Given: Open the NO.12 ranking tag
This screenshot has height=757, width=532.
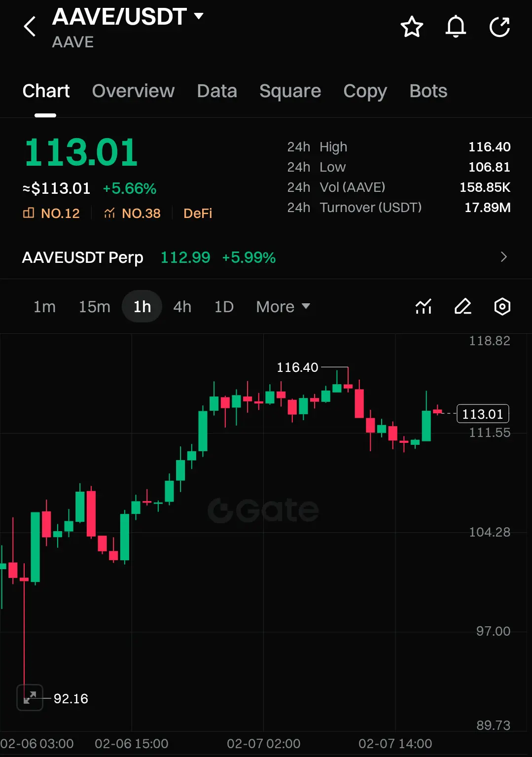Looking at the screenshot, I should (51, 213).
